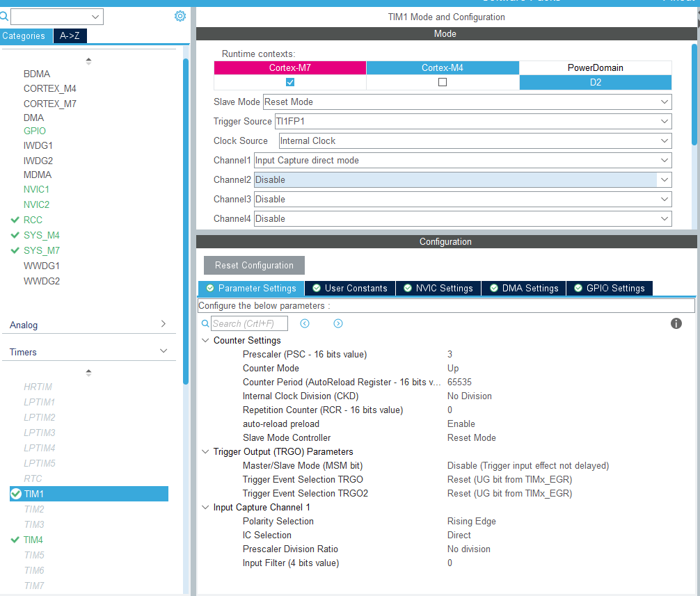Open the Trigger Source dropdown
Image resolution: width=700 pixels, height=596 pixels.
click(472, 121)
